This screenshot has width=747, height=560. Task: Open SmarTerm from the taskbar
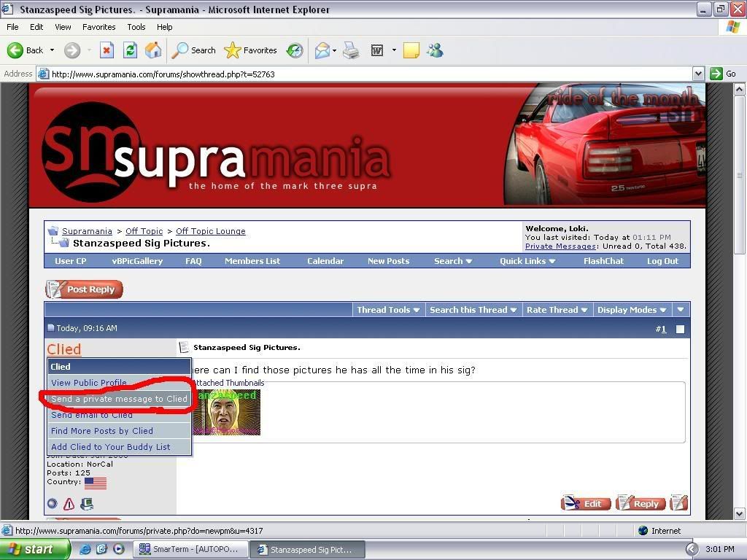pos(189,550)
